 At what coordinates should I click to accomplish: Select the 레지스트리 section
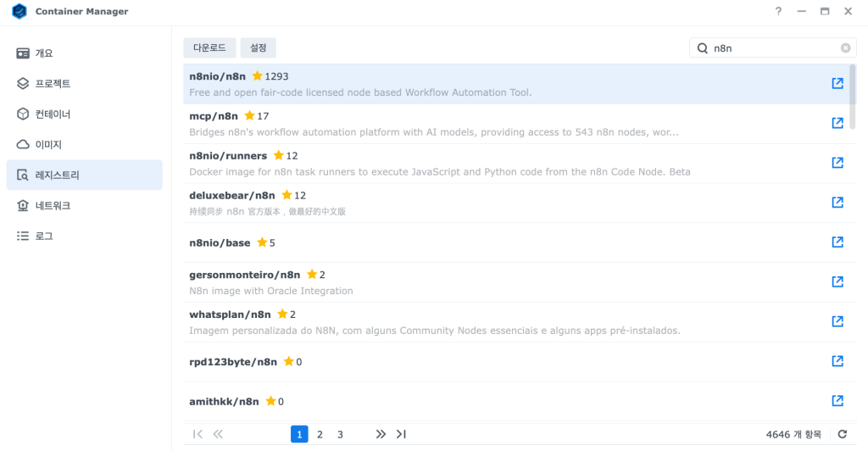[x=84, y=175]
